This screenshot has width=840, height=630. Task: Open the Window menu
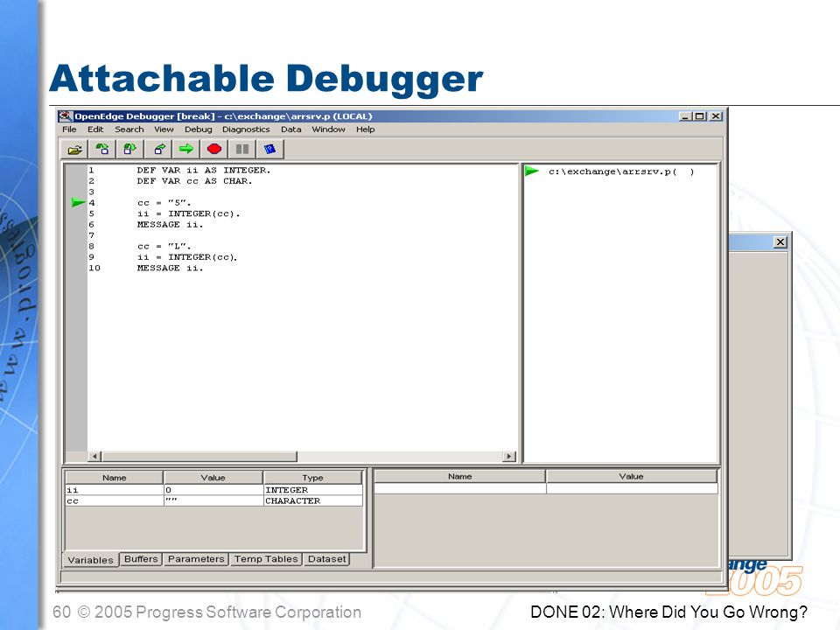[328, 129]
